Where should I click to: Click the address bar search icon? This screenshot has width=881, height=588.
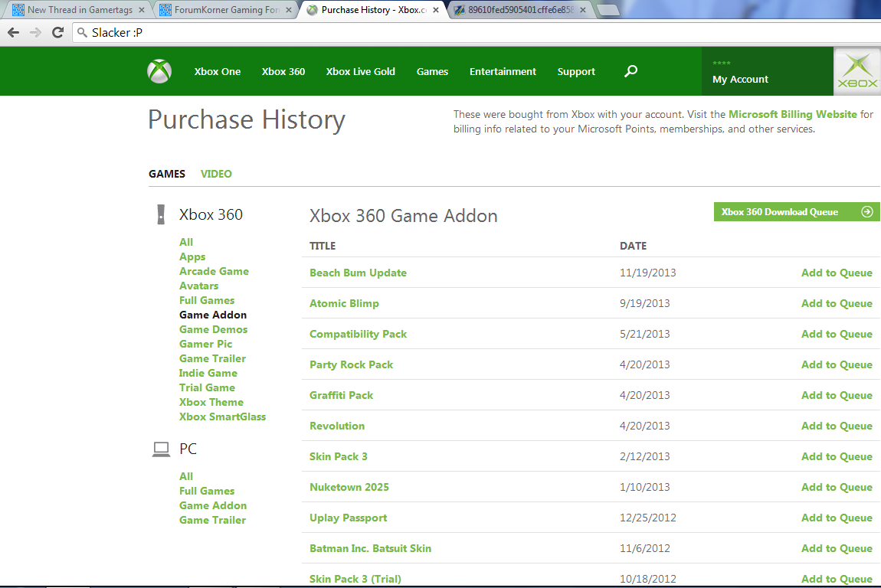pos(82,33)
